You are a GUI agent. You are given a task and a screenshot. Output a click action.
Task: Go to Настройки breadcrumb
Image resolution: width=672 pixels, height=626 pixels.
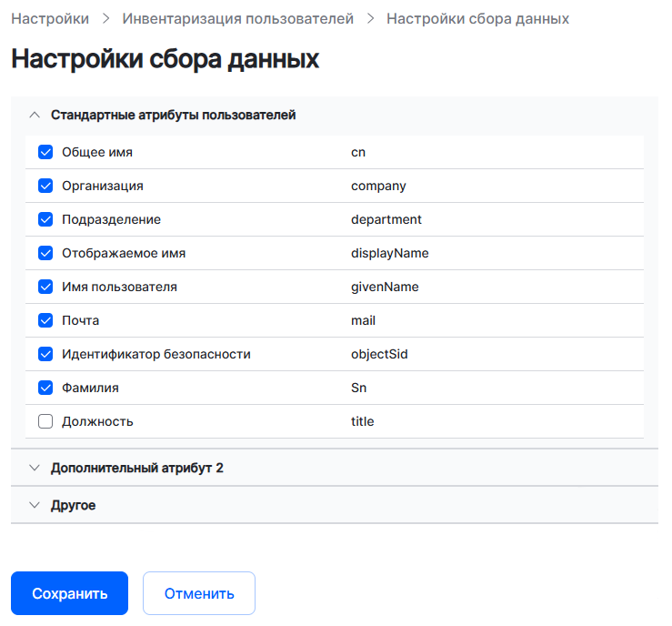pos(50,19)
